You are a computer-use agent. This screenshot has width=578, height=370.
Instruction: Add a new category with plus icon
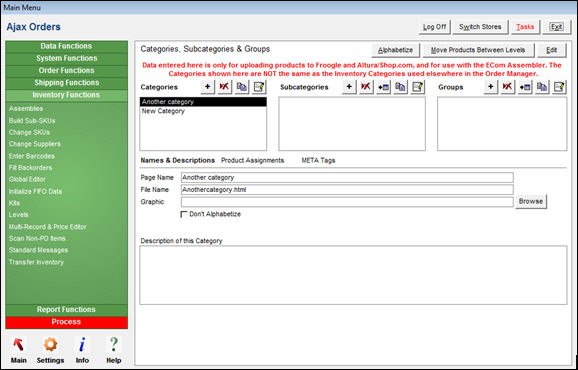point(208,87)
